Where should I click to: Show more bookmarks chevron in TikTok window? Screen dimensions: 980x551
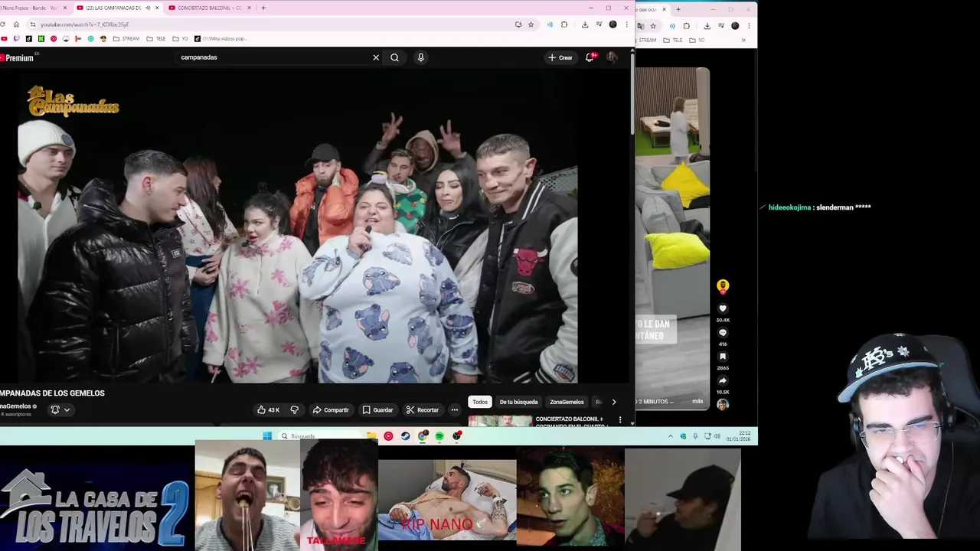(x=743, y=40)
